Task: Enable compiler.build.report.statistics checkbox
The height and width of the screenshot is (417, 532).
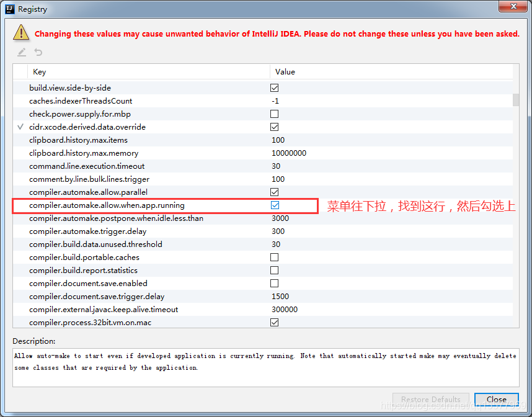Action: click(274, 271)
